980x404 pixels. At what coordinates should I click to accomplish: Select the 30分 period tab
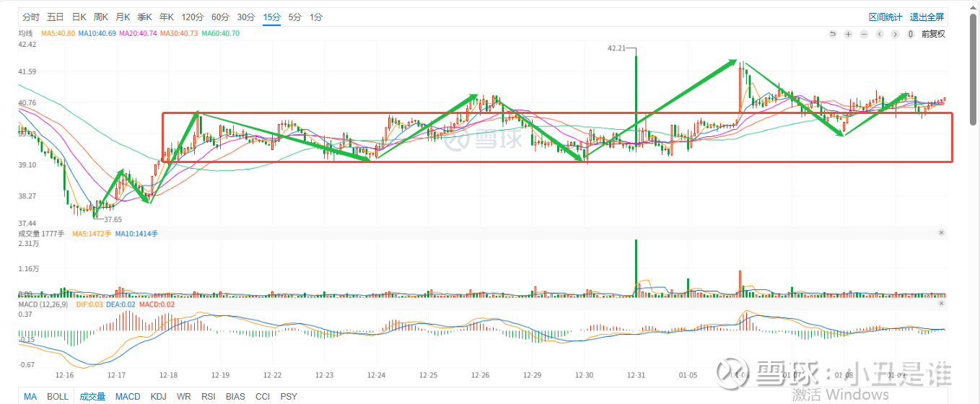246,17
